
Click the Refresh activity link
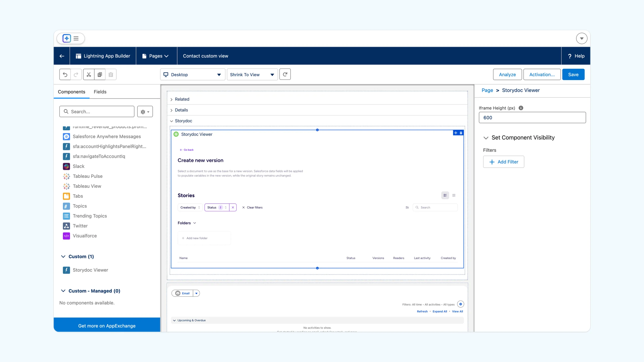click(422, 311)
